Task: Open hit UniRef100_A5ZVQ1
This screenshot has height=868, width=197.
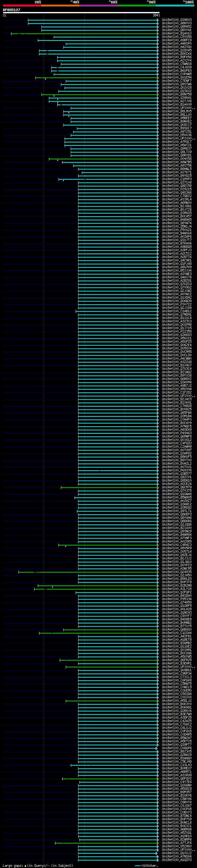Action: pyautogui.click(x=176, y=833)
